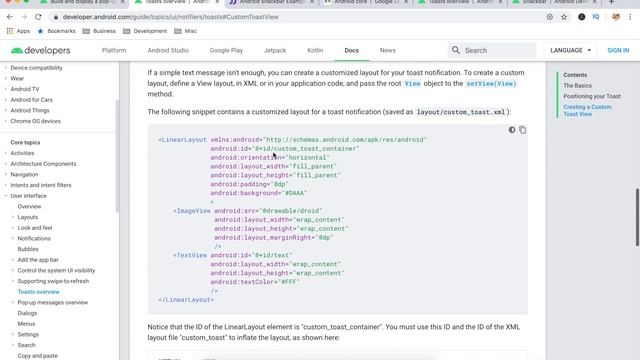Click the search magnifier icon
Image resolution: width=640 pixels, height=360 pixels.
click(x=456, y=50)
